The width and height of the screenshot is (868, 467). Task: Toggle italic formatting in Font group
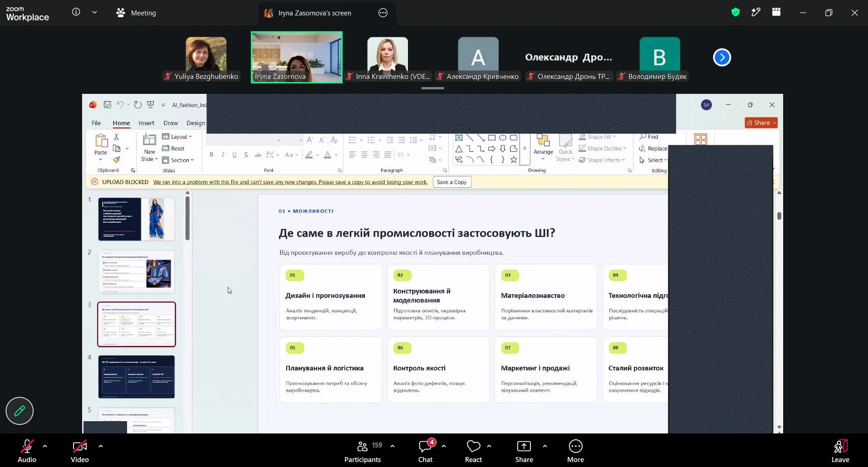223,155
